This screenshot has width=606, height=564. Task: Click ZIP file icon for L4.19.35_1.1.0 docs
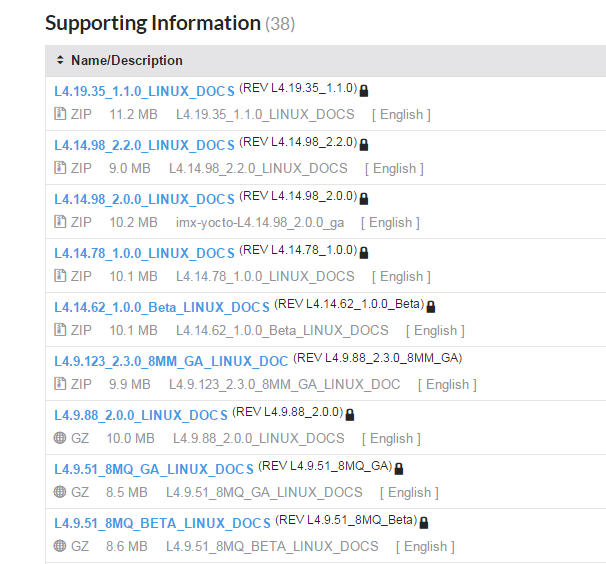(60, 114)
